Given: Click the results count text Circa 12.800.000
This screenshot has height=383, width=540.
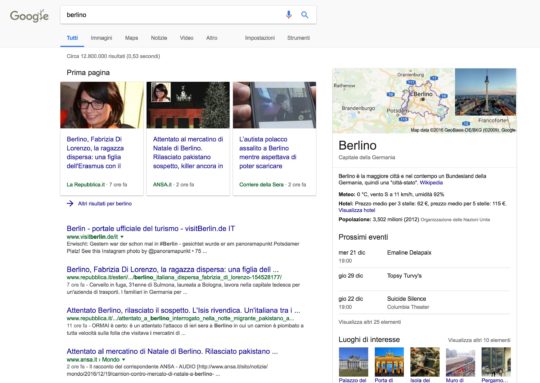Looking at the screenshot, I should tap(113, 56).
